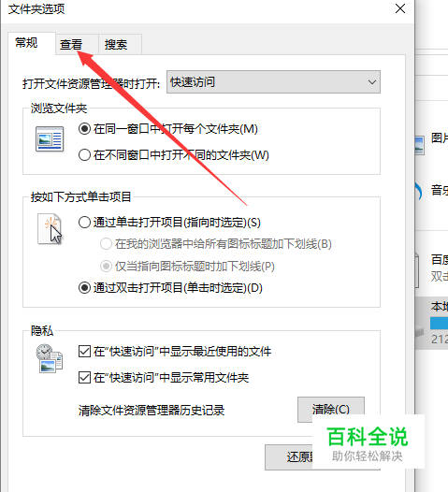Click the 隐私 group label
The height and width of the screenshot is (492, 448).
click(42, 331)
